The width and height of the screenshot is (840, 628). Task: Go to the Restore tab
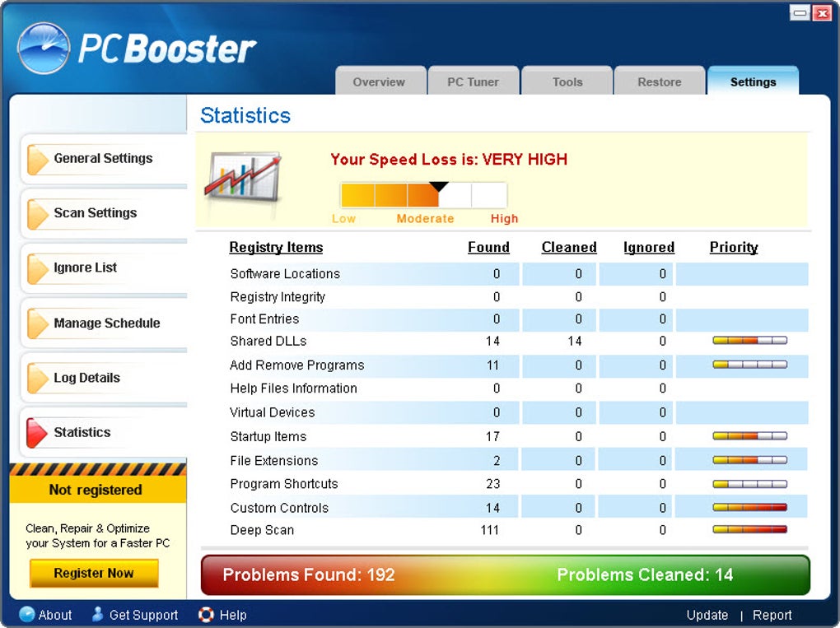[x=660, y=81]
